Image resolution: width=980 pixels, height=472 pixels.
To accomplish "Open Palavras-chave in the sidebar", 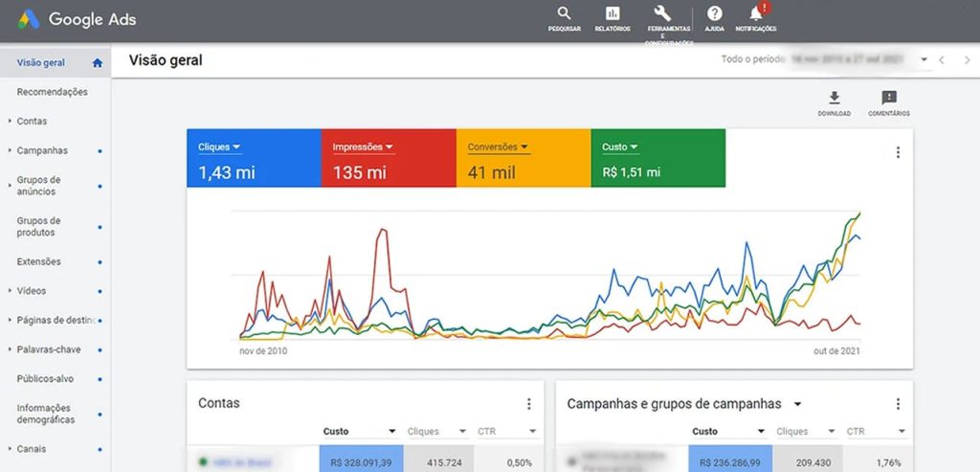I will 48,349.
